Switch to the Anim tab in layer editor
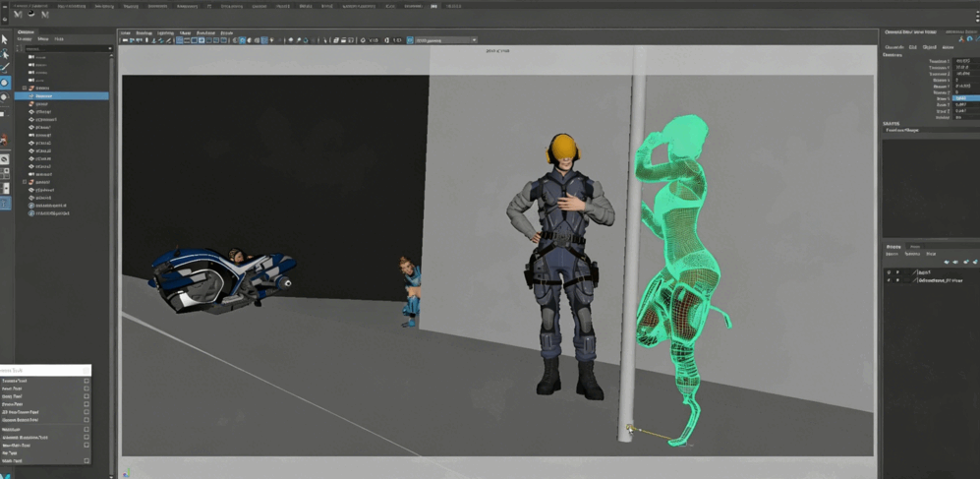Screen dimensions: 980x479 [x=915, y=247]
